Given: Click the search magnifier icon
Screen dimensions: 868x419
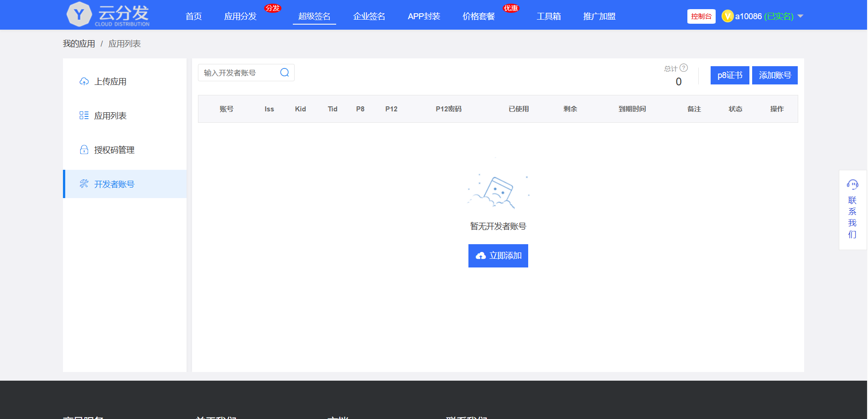Looking at the screenshot, I should tap(285, 73).
